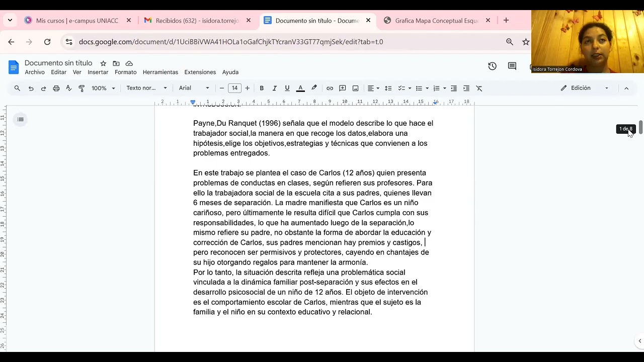Click the search menus magnifier icon
Screen dimensions: 644x362
click(17, 88)
